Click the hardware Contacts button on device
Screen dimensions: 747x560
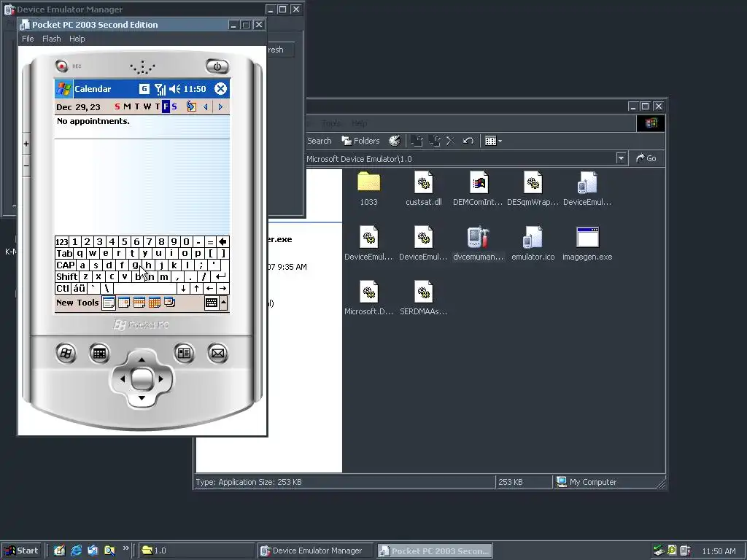coord(184,354)
